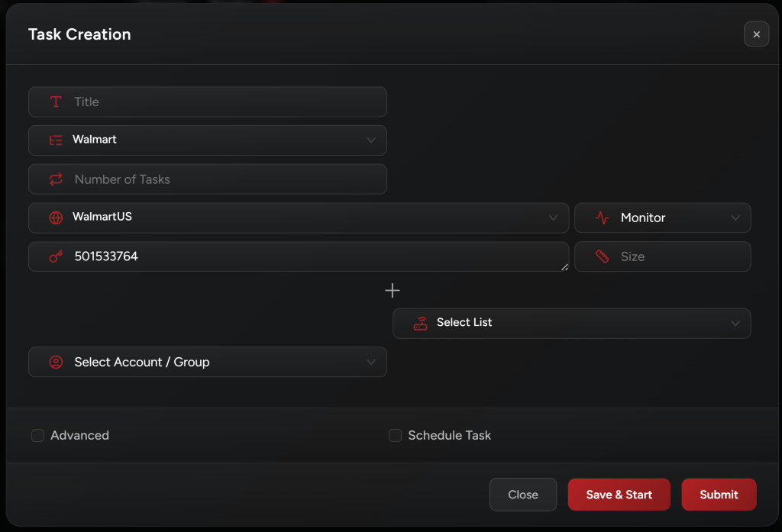Click the list icon beside Walmart
The height and width of the screenshot is (532, 782).
tap(56, 140)
